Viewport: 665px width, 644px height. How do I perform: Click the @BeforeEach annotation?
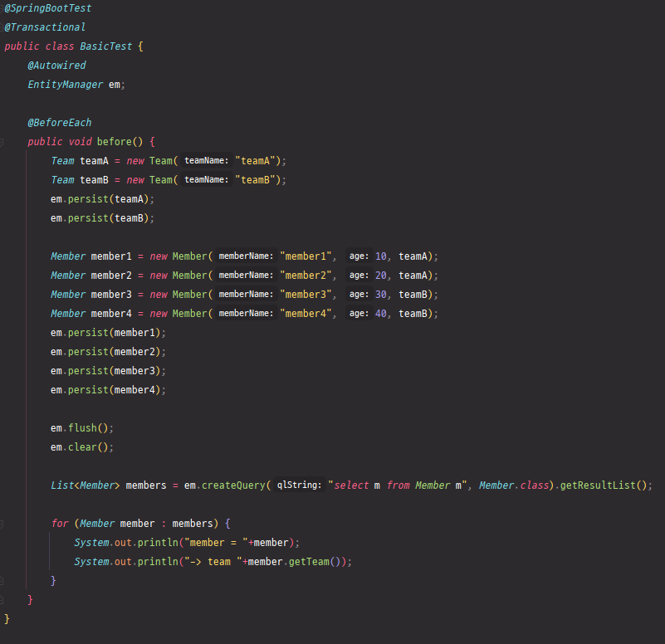coord(60,123)
